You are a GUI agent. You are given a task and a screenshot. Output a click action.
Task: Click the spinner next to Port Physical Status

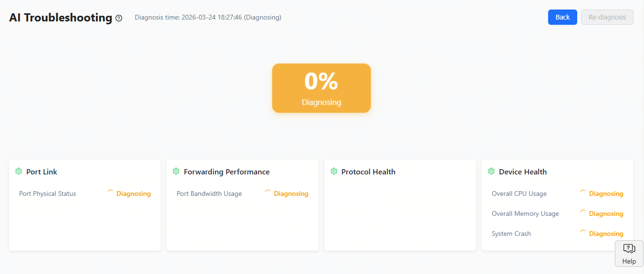110,193
